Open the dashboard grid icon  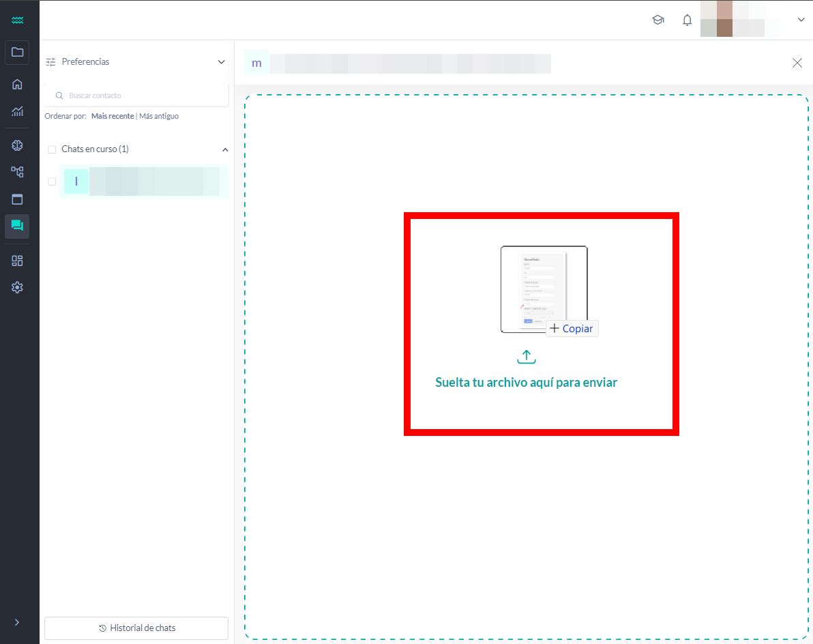[x=17, y=261]
